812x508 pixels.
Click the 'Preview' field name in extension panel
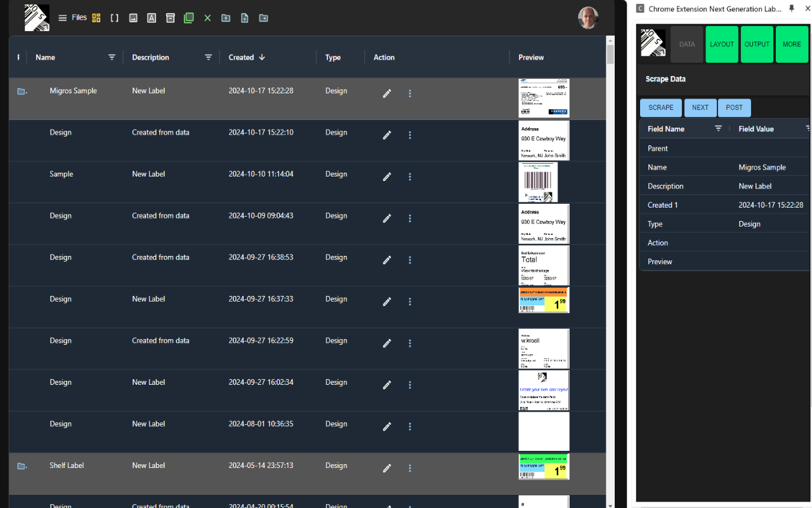tap(660, 262)
